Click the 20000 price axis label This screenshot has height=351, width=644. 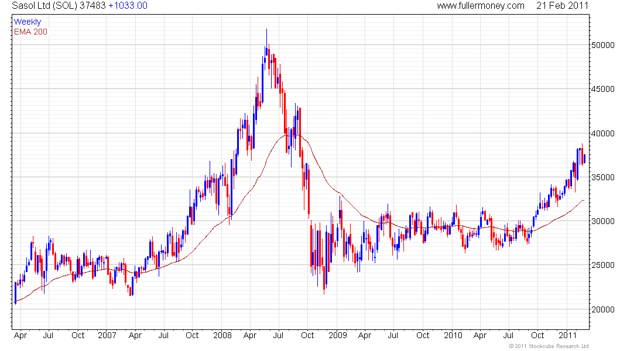(x=603, y=309)
